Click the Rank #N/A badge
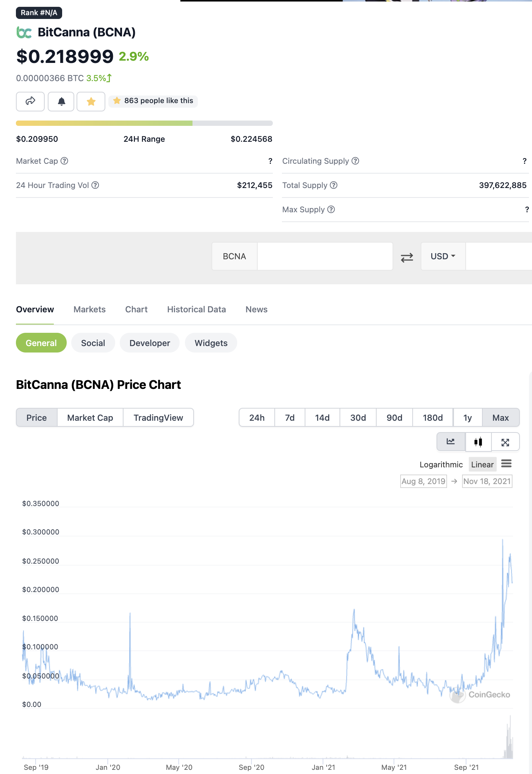 (39, 13)
